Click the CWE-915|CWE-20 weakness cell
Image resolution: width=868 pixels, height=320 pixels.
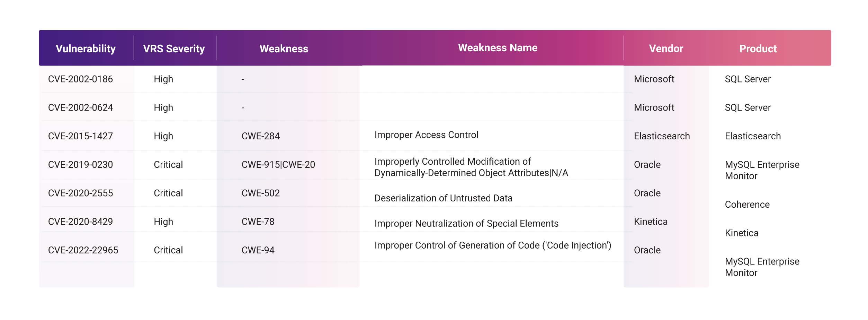(278, 164)
